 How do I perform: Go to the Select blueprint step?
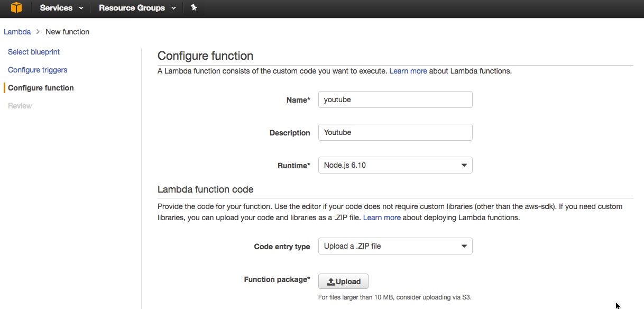34,52
